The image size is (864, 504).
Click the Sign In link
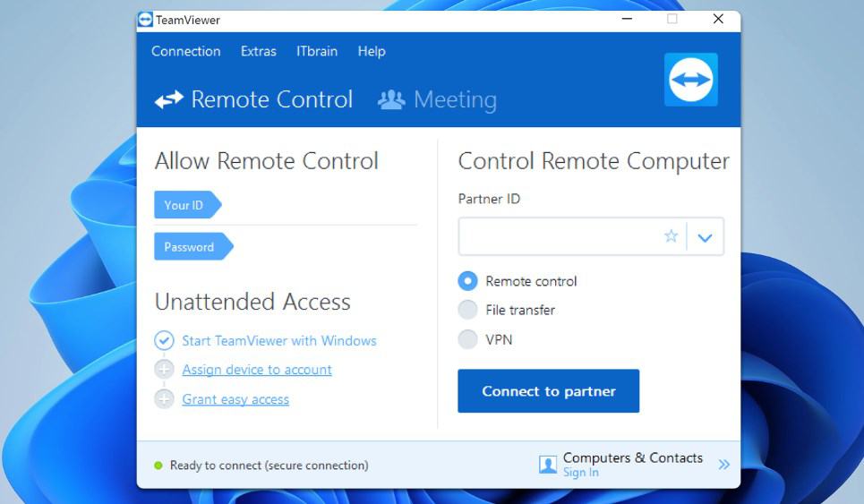point(581,473)
